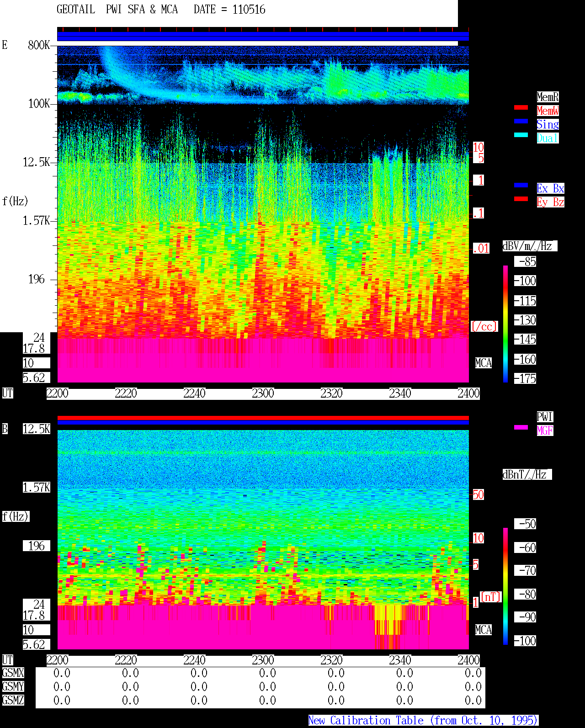585x728 pixels.
Task: Click the 800K frequency label on E panel
Action: click(39, 45)
